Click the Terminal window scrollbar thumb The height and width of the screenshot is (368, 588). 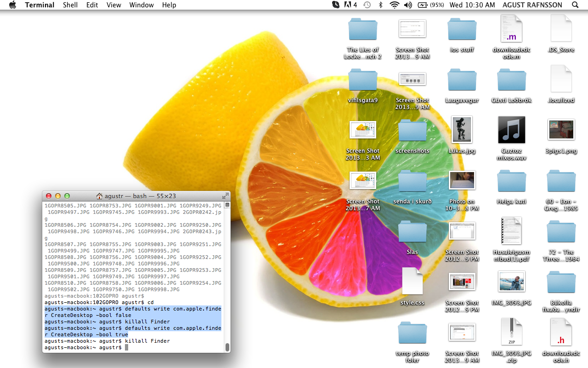(x=227, y=347)
